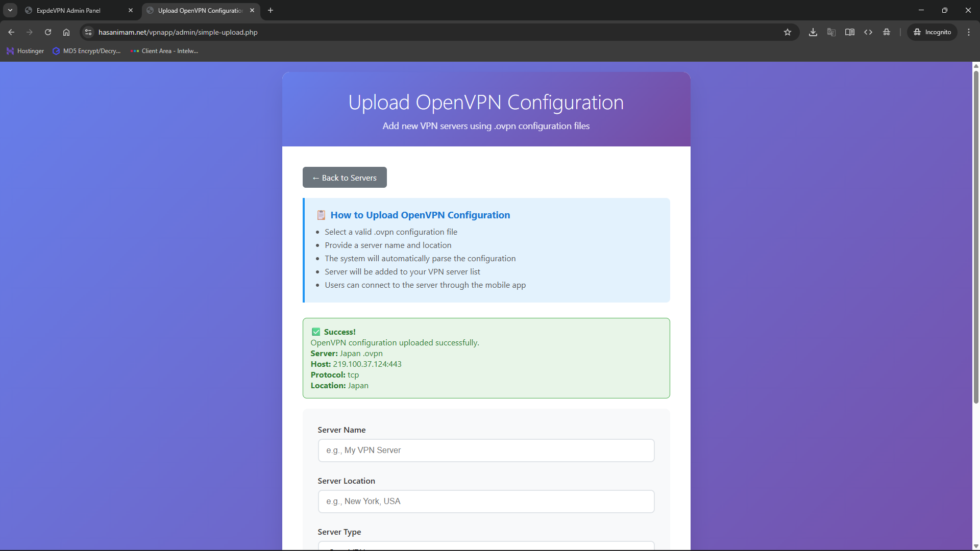Go to browser home page icon

click(66, 32)
